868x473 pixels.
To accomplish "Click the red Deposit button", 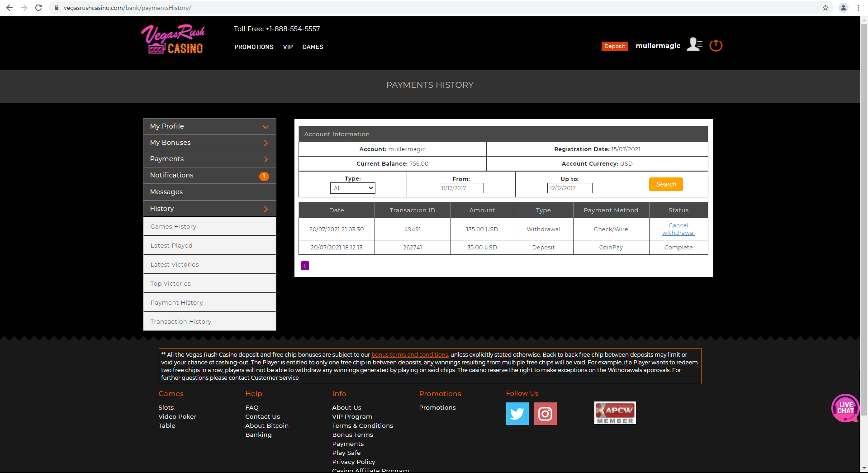I will pyautogui.click(x=614, y=46).
